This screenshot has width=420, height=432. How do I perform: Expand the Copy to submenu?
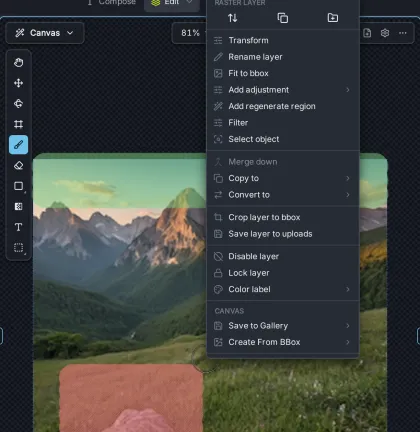[x=283, y=178]
